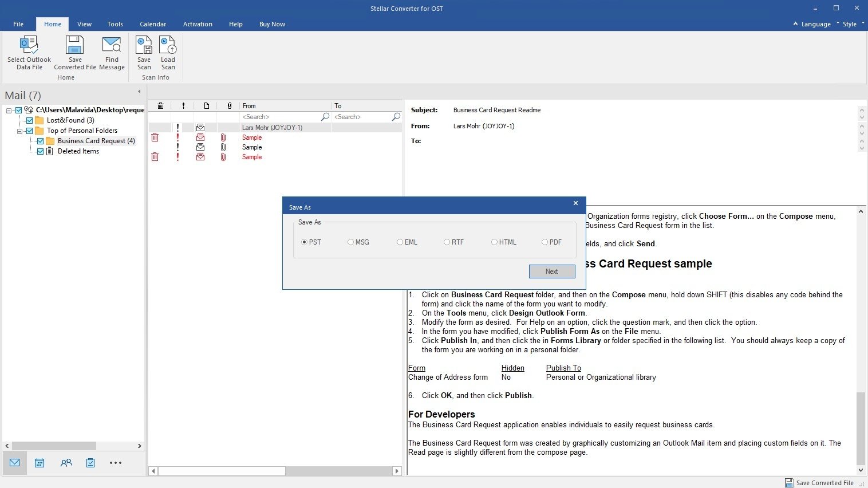
Task: Switch to View tab
Action: click(84, 24)
